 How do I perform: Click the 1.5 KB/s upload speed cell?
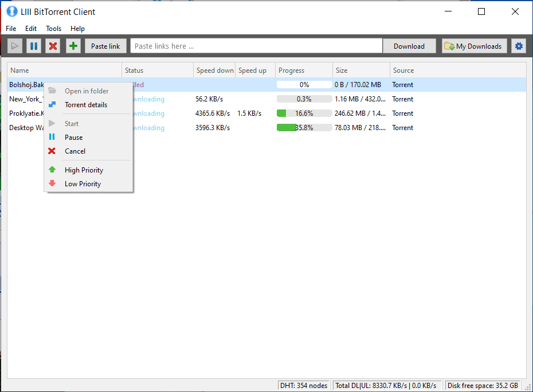click(249, 113)
